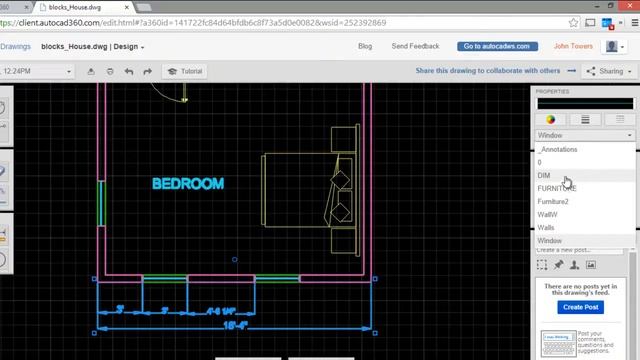Click the 'Create a new post' field

[x=580, y=250]
